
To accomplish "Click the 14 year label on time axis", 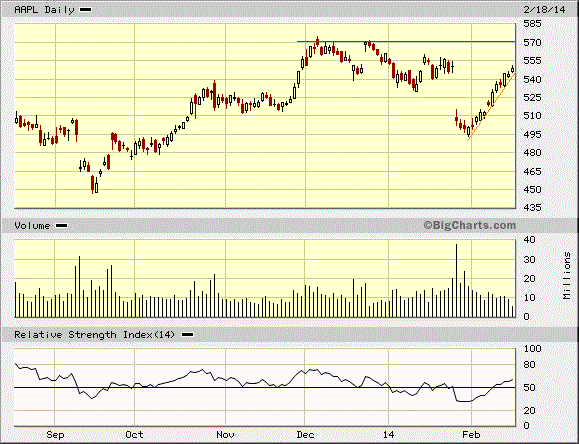I will tap(388, 435).
